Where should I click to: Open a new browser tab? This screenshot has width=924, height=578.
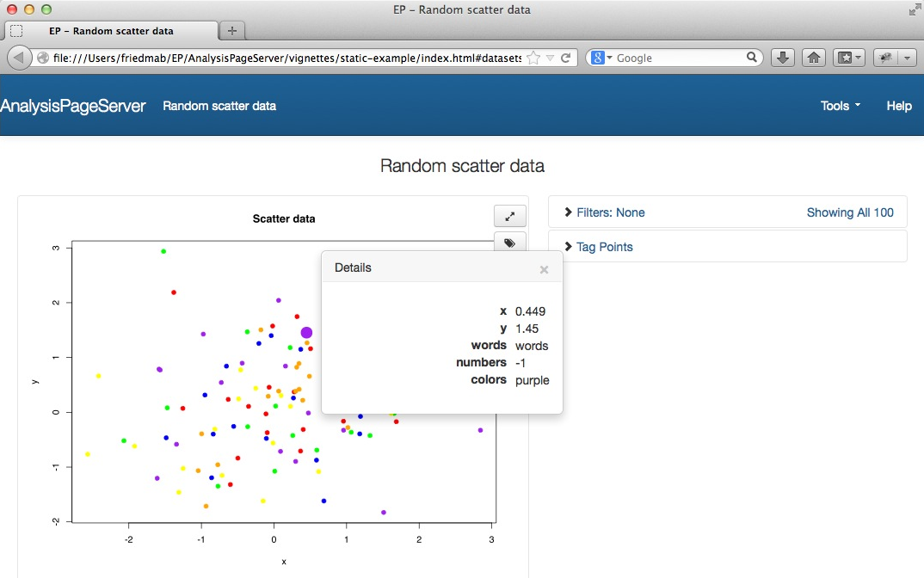tap(232, 31)
